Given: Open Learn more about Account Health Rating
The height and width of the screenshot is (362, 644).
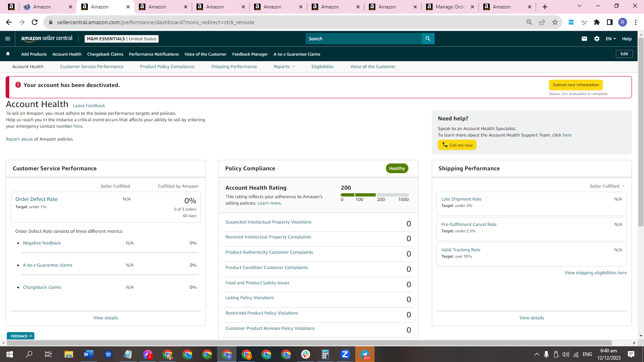Looking at the screenshot, I should pos(269,203).
